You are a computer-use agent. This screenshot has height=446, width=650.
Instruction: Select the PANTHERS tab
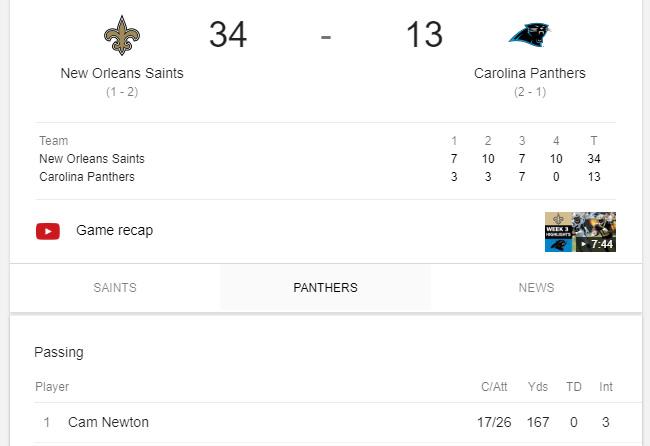point(325,287)
